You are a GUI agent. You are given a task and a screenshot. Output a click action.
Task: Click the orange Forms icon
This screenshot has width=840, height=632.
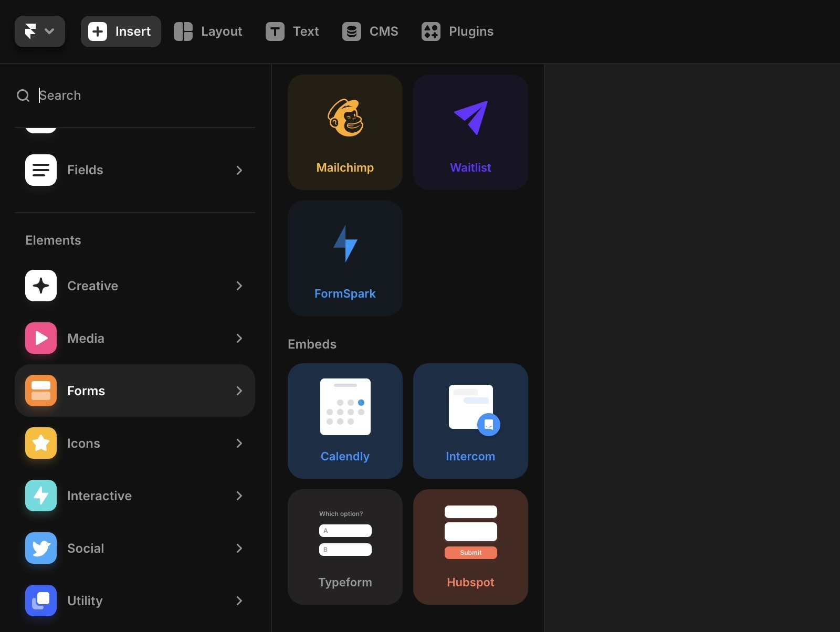41,391
